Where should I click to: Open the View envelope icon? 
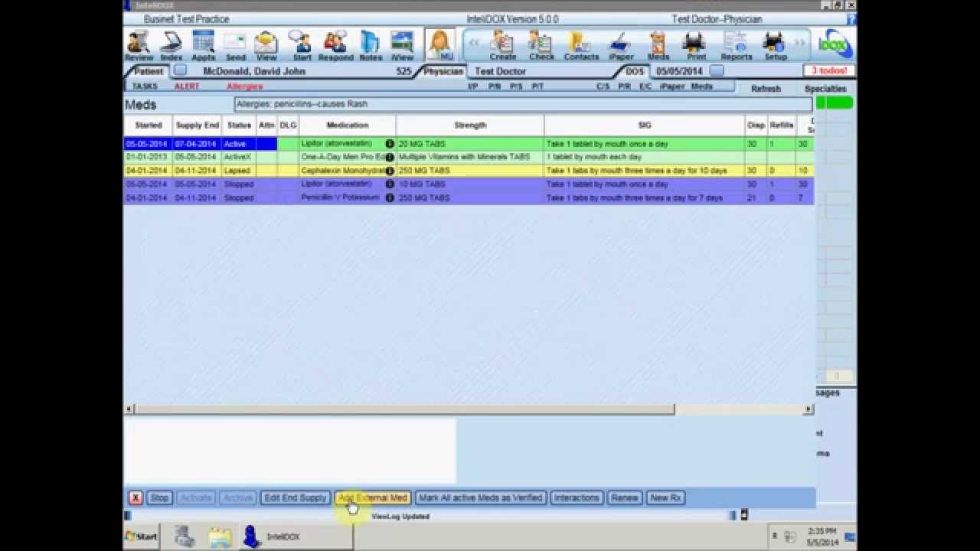(266, 45)
